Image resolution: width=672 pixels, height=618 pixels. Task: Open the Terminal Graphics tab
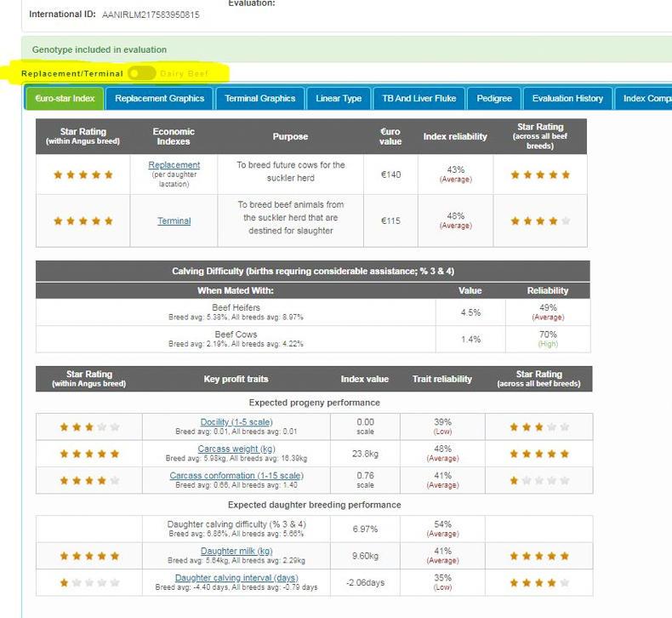259,99
